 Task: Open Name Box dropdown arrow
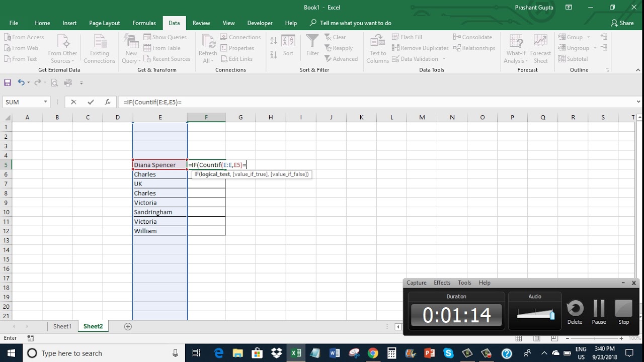tap(45, 102)
